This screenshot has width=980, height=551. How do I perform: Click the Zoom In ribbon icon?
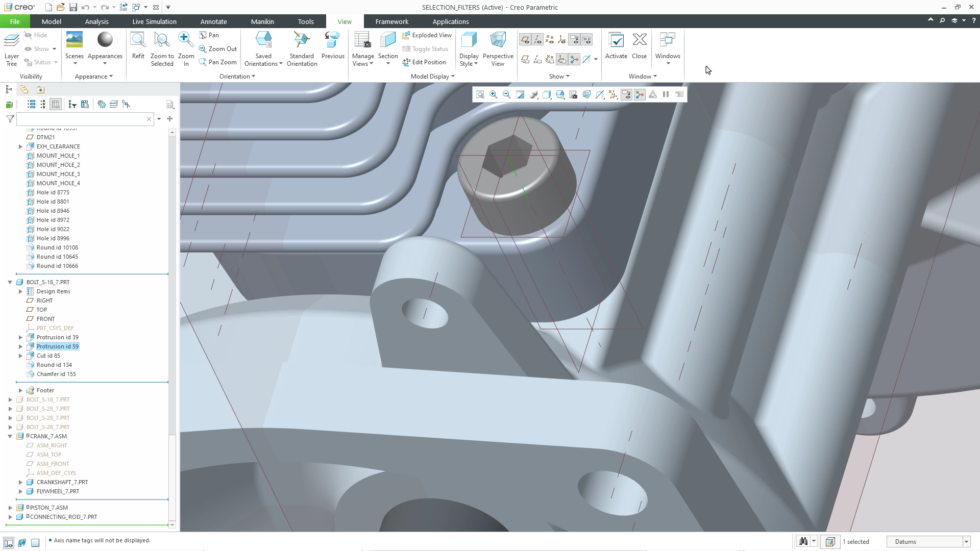coord(186,49)
